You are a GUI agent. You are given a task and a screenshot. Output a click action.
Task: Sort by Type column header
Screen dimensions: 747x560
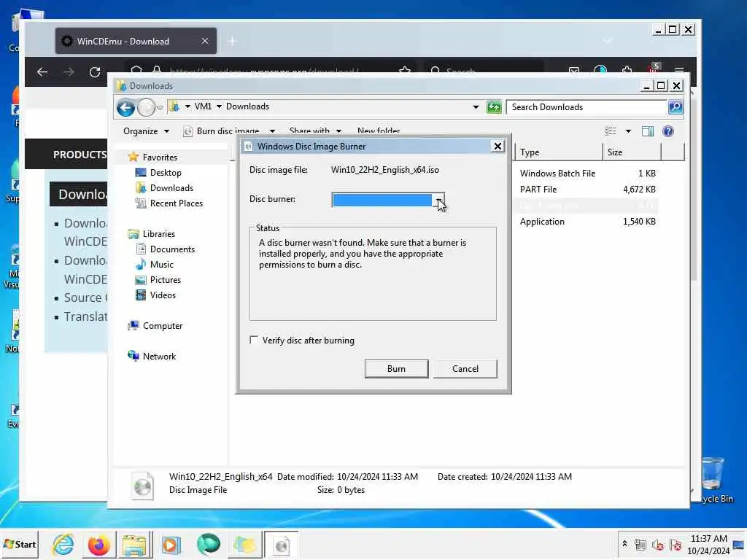coord(558,152)
